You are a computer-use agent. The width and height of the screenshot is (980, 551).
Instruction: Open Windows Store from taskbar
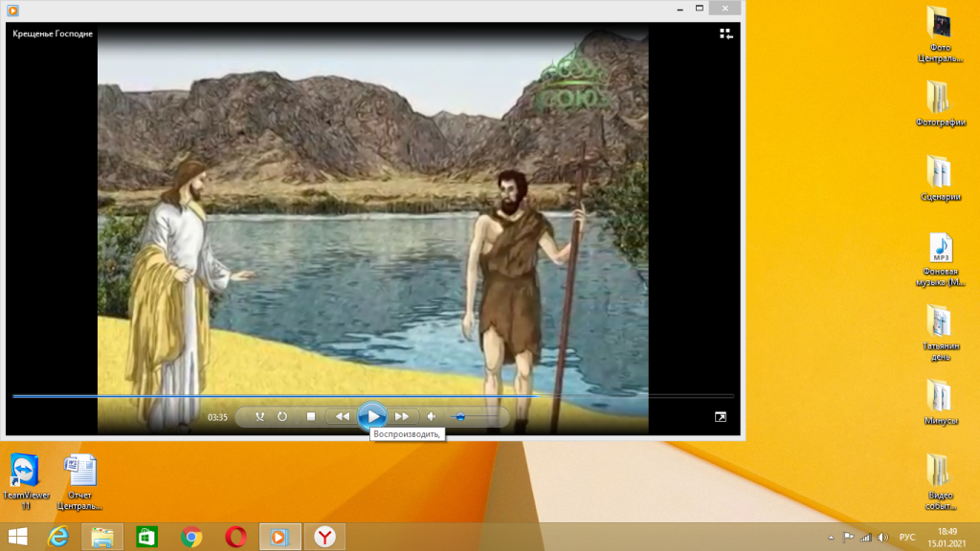(x=146, y=537)
